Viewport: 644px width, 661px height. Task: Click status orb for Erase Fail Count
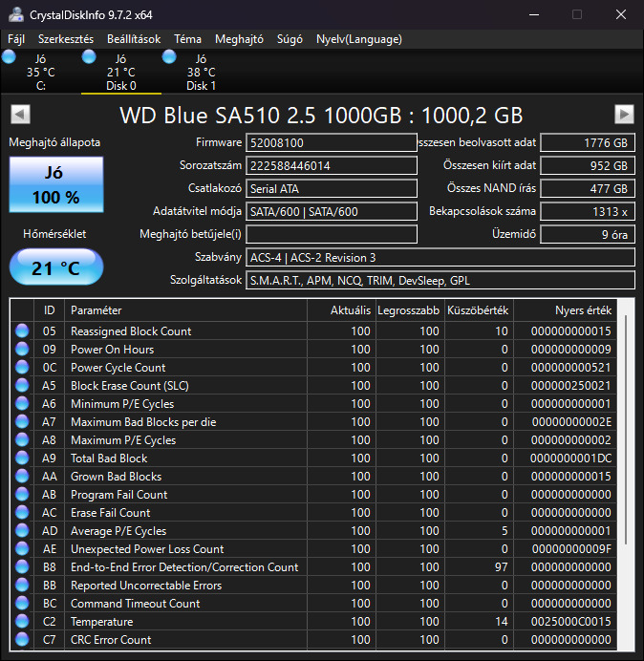22,512
